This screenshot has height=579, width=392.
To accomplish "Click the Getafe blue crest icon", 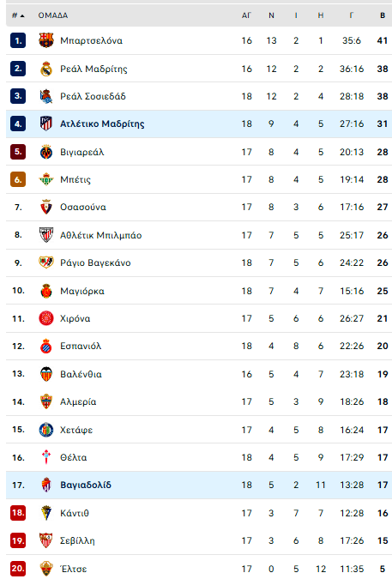I will click(x=46, y=430).
